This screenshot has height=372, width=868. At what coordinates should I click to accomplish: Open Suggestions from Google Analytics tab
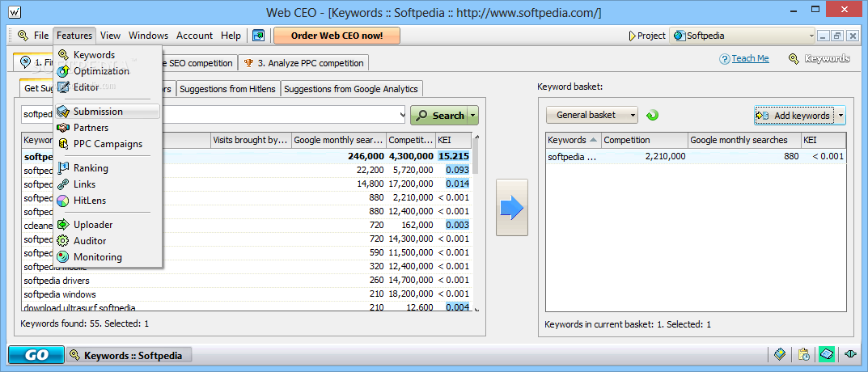point(352,89)
